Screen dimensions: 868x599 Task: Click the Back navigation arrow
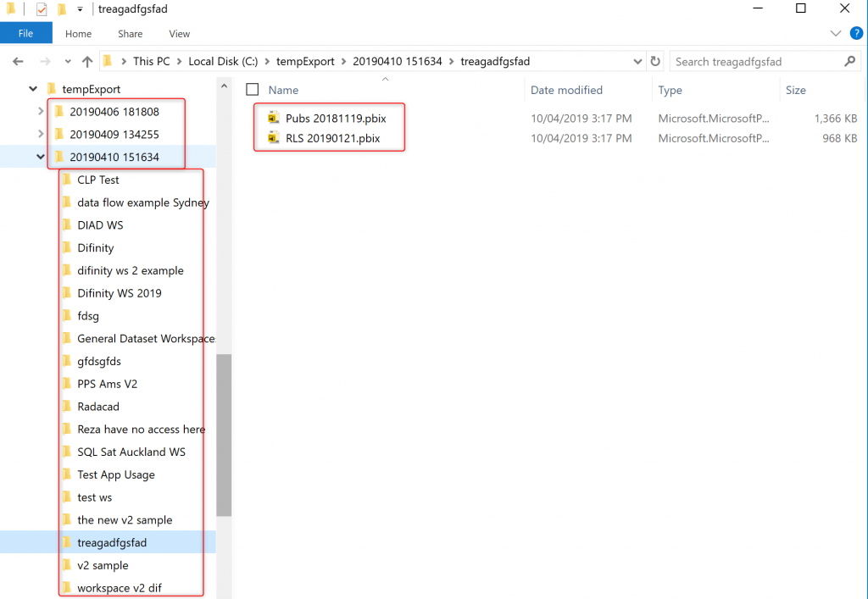(x=19, y=62)
